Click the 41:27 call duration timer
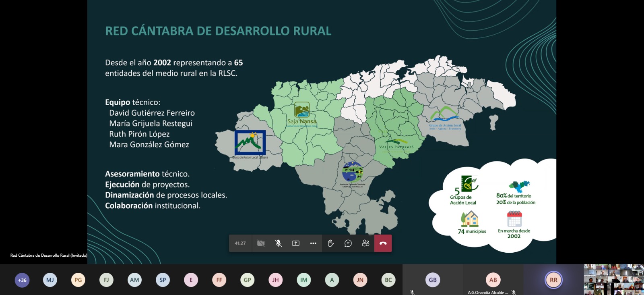Screen dimensions: 644x295 [240, 243]
